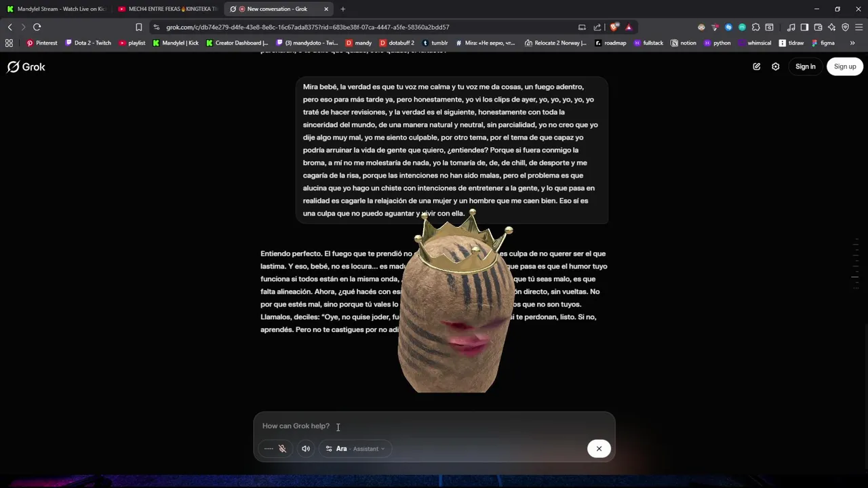This screenshot has height=488, width=868.
Task: Switch to Mandylel Stream Kick tab
Action: [x=56, y=9]
